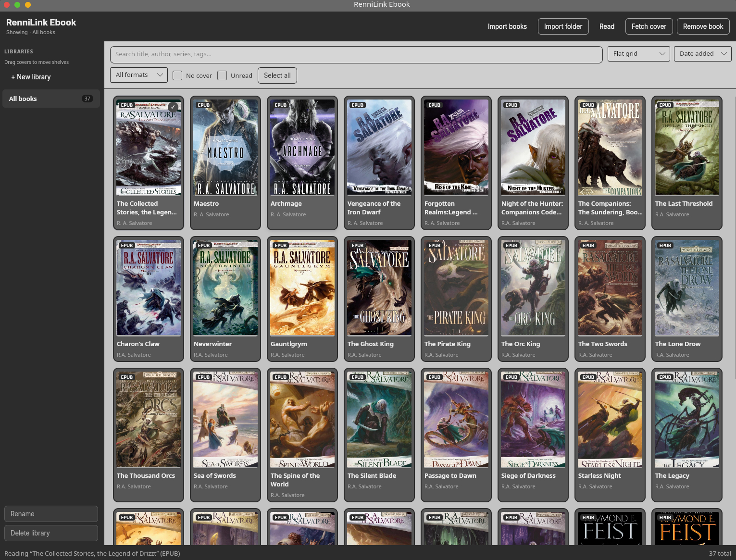Image resolution: width=736 pixels, height=560 pixels.
Task: Select the All books library
Action: tap(51, 99)
